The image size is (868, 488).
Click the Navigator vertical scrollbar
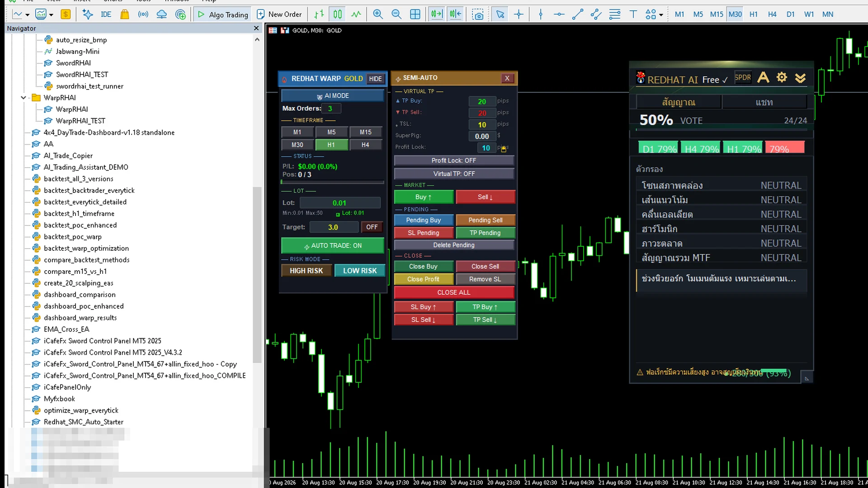257,274
